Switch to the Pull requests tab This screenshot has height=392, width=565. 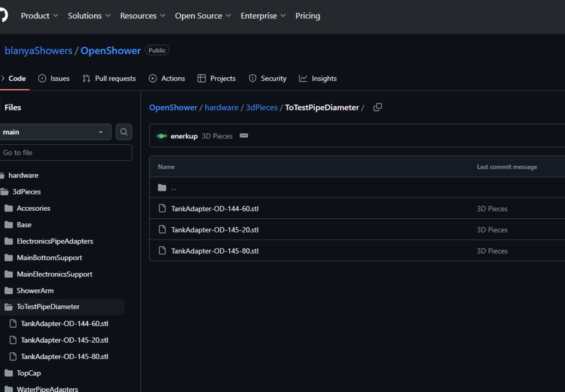(109, 78)
